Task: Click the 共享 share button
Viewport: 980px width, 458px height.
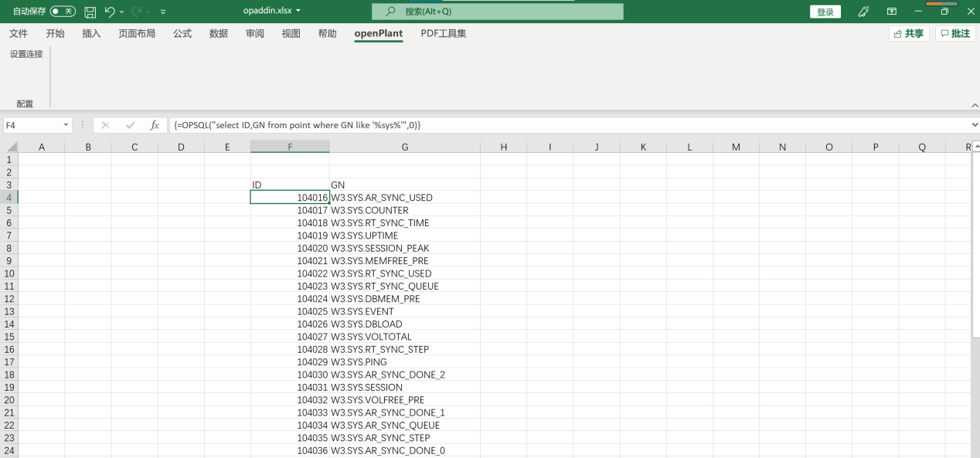Action: point(909,34)
